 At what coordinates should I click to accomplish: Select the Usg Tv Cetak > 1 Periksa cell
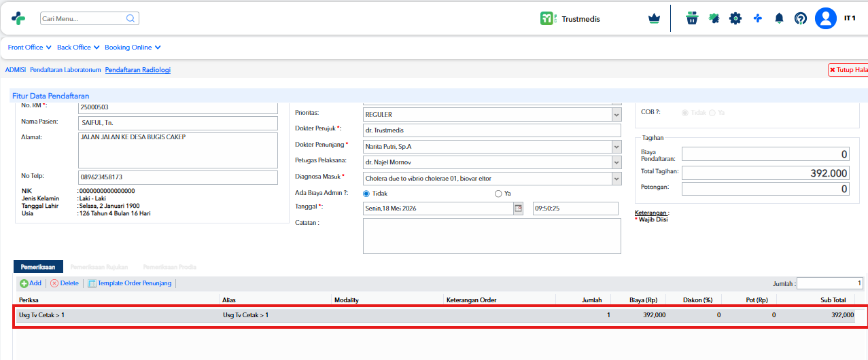tap(117, 315)
